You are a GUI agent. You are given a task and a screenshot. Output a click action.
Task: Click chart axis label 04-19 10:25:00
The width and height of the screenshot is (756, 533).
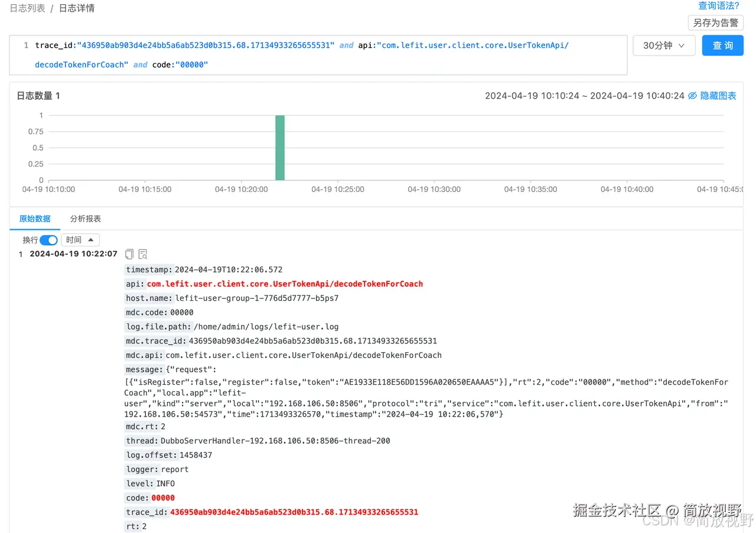(x=338, y=189)
